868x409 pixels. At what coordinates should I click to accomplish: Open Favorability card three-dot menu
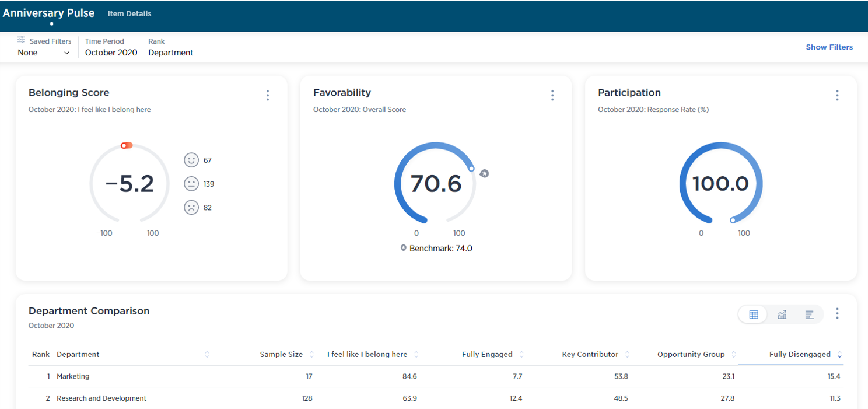click(x=552, y=95)
